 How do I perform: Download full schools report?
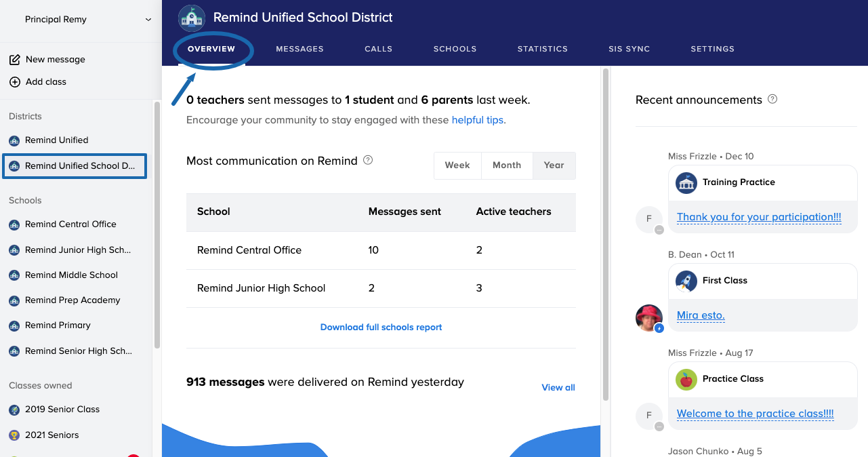click(x=381, y=327)
